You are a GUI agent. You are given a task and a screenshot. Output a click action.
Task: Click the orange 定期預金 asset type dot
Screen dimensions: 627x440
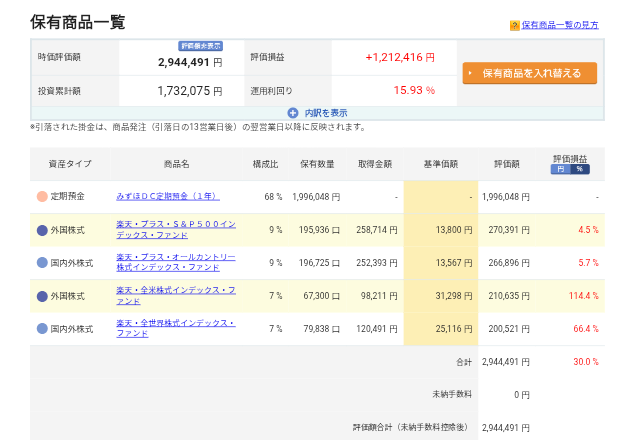coord(42,196)
